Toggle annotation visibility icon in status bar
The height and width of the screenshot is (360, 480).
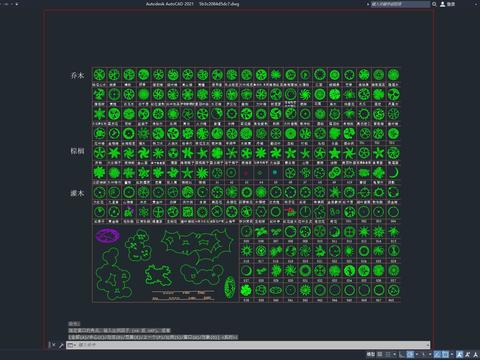(460, 354)
